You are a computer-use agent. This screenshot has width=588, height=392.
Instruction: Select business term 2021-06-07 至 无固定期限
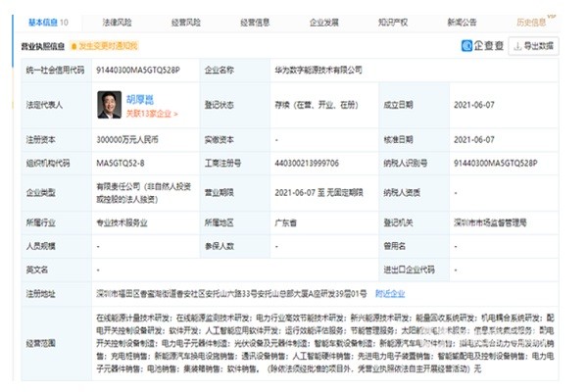[319, 193]
